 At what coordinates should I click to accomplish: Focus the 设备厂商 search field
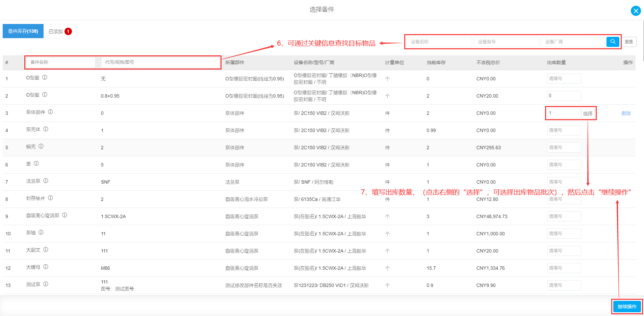573,42
